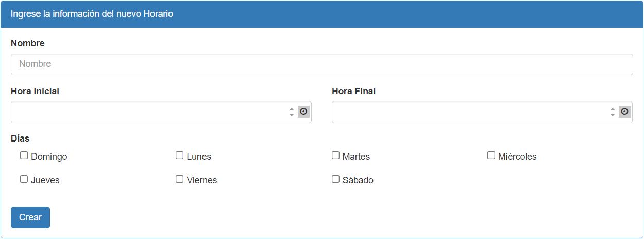This screenshot has height=239, width=644.
Task: Decrease Hora Final with down arrow
Action: click(x=613, y=115)
